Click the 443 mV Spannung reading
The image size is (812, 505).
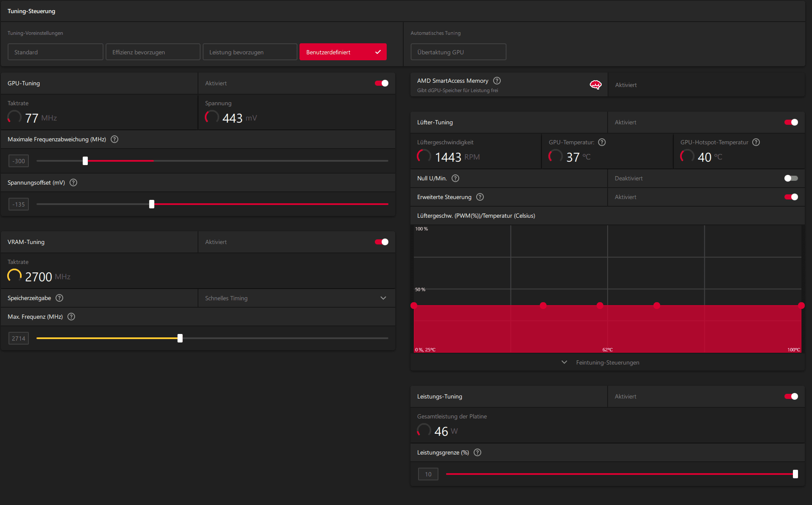point(240,118)
